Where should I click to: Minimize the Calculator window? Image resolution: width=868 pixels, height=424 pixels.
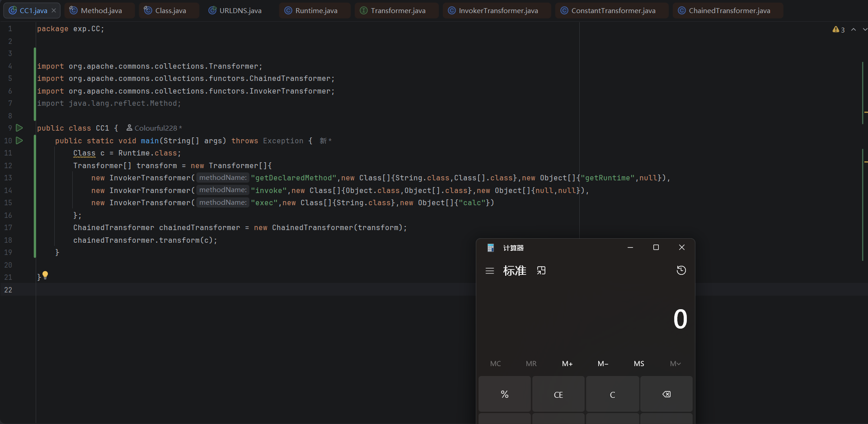point(630,247)
